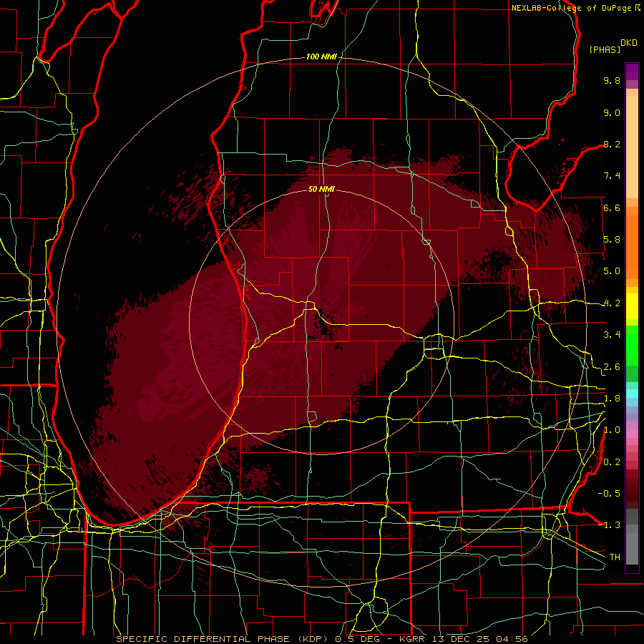Select the 5.8 legend value

tap(612, 240)
